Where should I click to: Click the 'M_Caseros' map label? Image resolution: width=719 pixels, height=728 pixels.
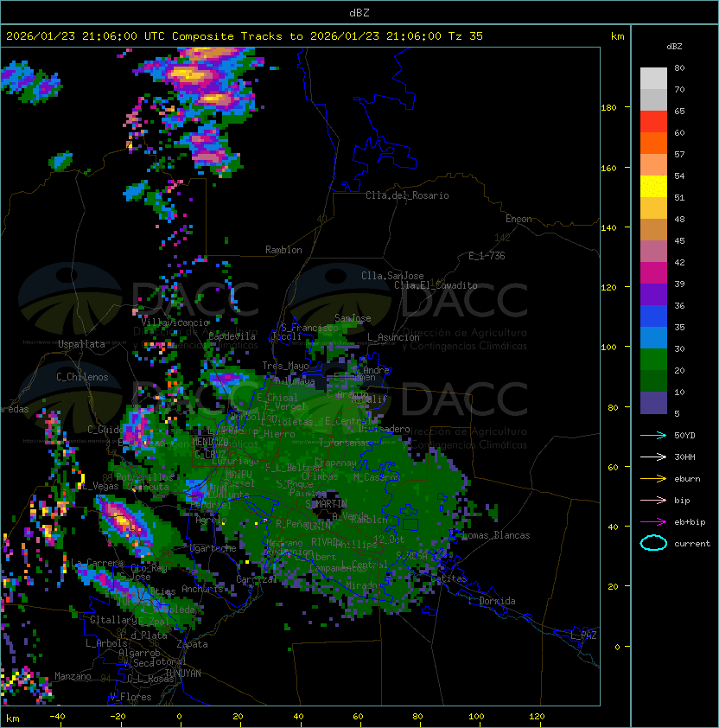coord(377,476)
